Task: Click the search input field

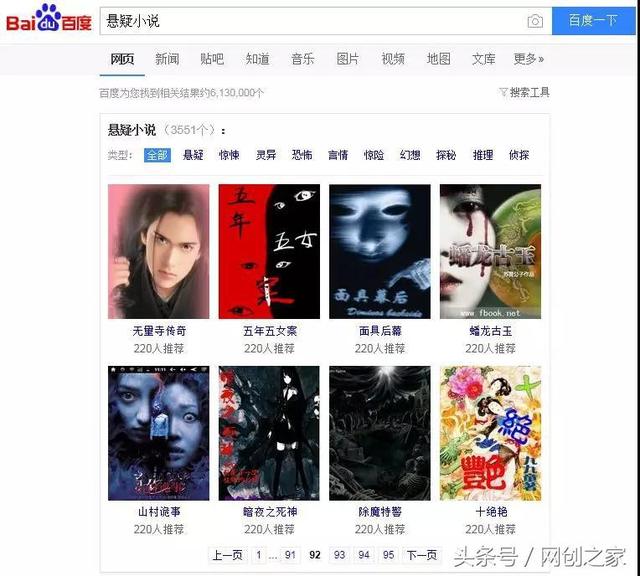Action: 312,21
